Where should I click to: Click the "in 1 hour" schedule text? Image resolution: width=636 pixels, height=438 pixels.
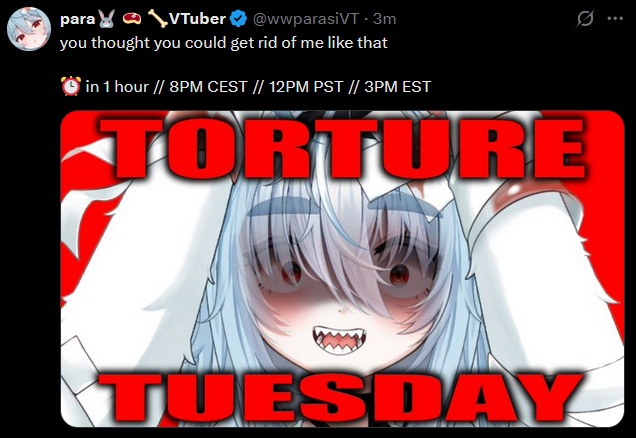117,87
